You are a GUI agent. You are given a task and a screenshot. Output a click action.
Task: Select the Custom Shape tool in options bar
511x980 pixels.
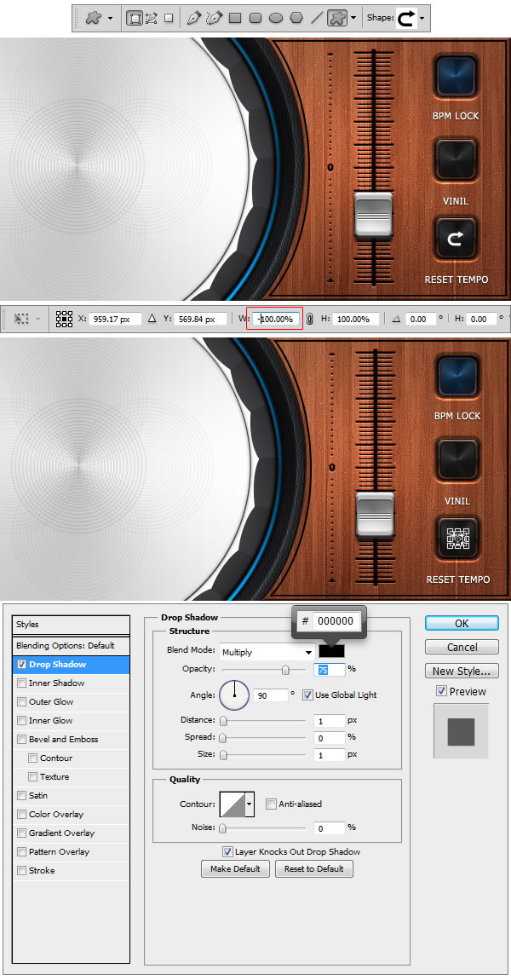point(337,18)
